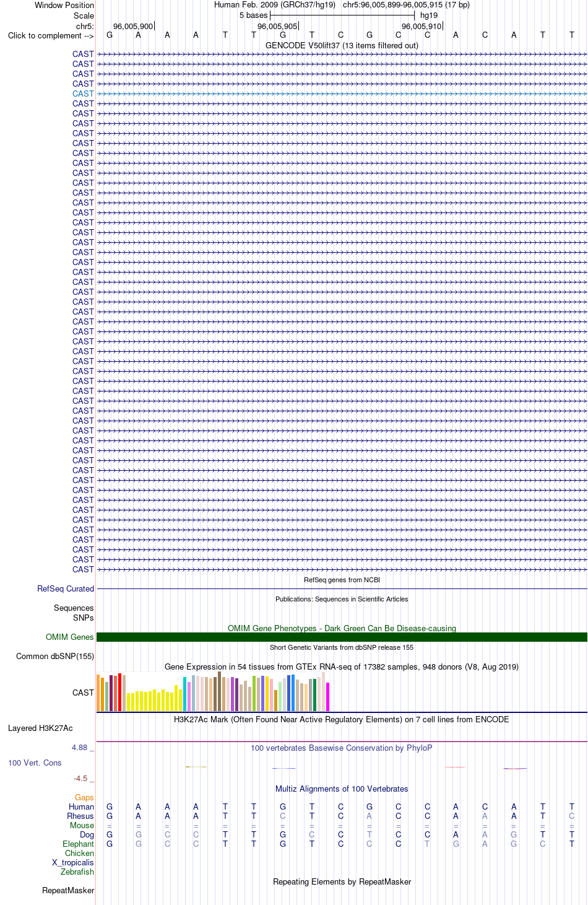Open 'Multiz Alignments of 100 Vertebrates' title

click(x=342, y=789)
